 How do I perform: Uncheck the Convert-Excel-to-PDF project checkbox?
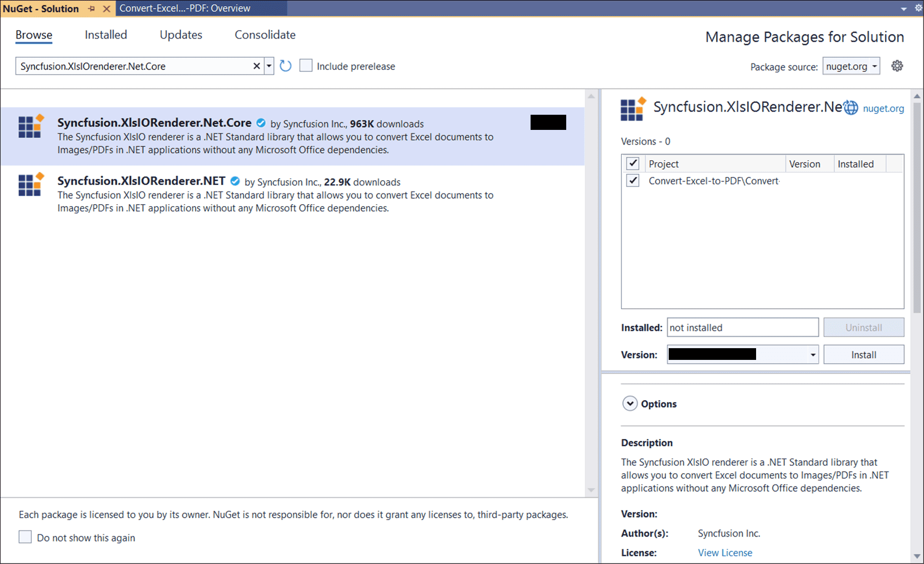click(633, 181)
